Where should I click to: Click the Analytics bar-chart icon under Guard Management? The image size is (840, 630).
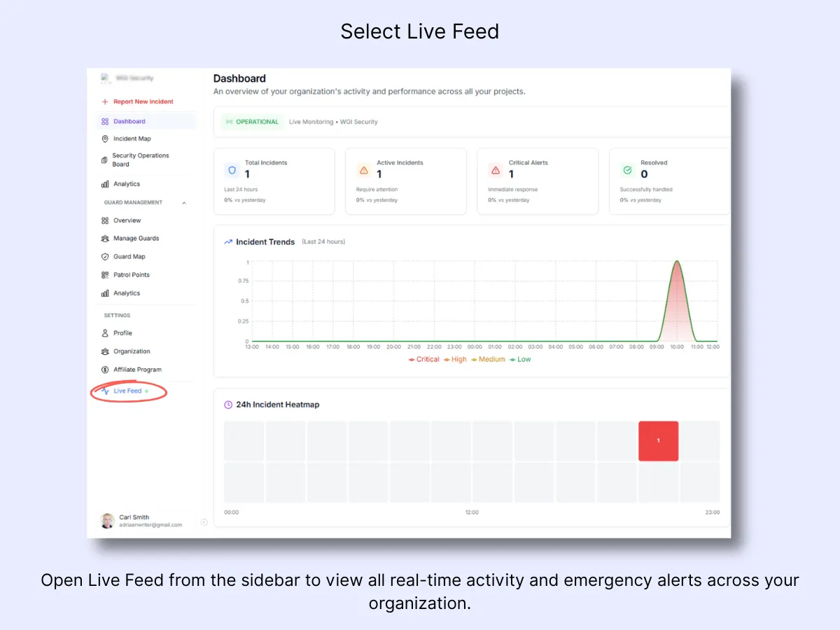(104, 293)
